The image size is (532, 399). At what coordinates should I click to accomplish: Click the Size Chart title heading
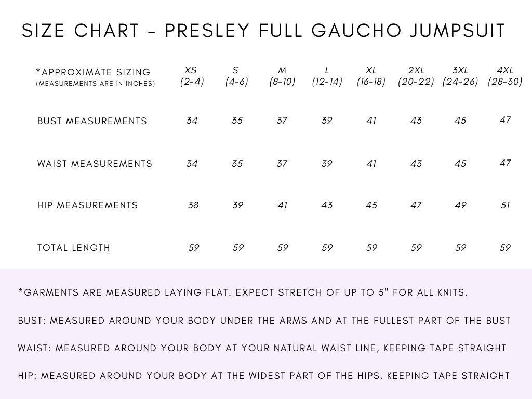click(263, 31)
